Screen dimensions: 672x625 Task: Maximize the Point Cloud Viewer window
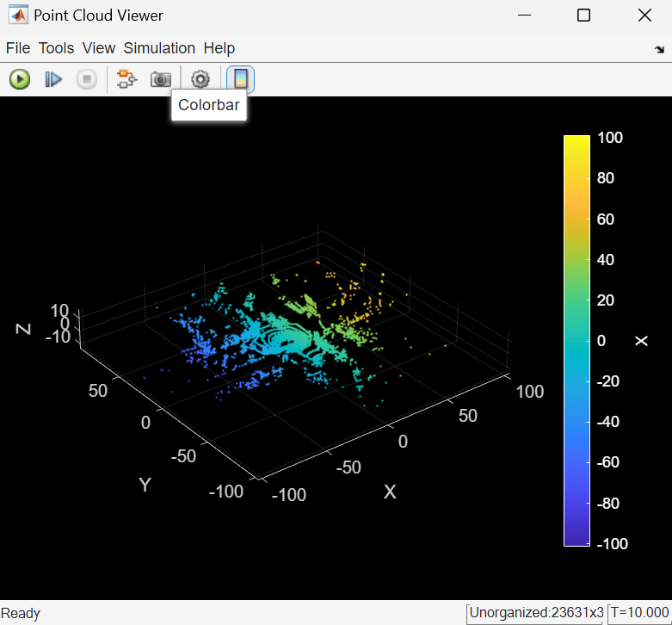pyautogui.click(x=583, y=15)
